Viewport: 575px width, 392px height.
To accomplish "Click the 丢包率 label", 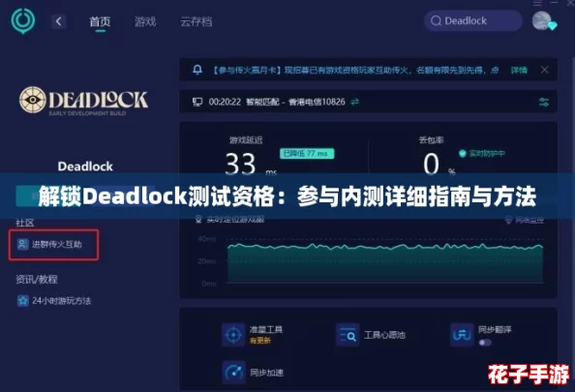I will (432, 139).
